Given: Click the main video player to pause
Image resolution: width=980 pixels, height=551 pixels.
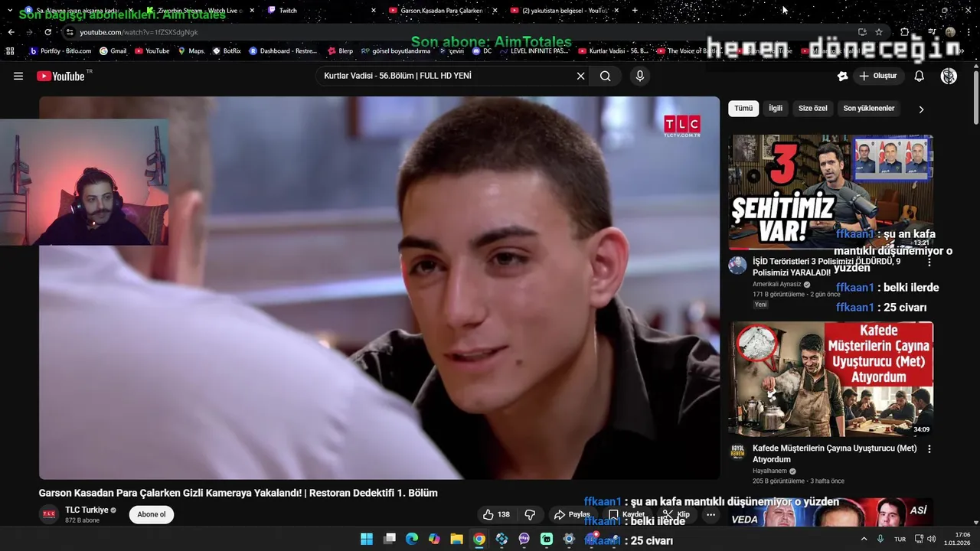Looking at the screenshot, I should (x=379, y=288).
